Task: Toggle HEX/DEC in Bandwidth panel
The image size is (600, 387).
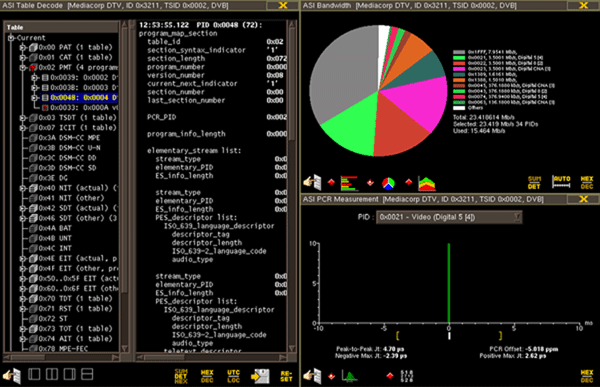Action: tap(587, 183)
